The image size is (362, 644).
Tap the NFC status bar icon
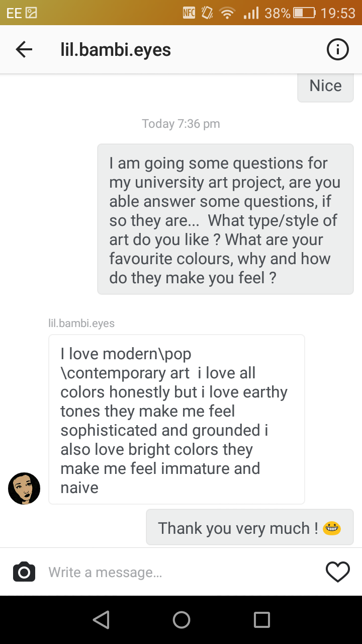[189, 13]
